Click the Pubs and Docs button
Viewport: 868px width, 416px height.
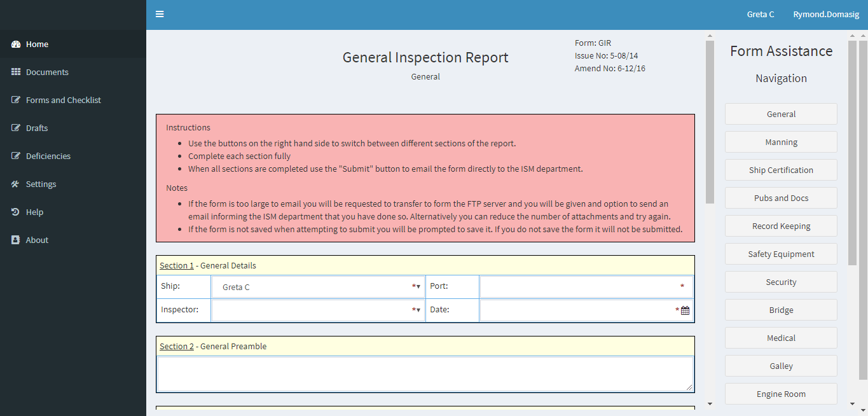pyautogui.click(x=781, y=198)
